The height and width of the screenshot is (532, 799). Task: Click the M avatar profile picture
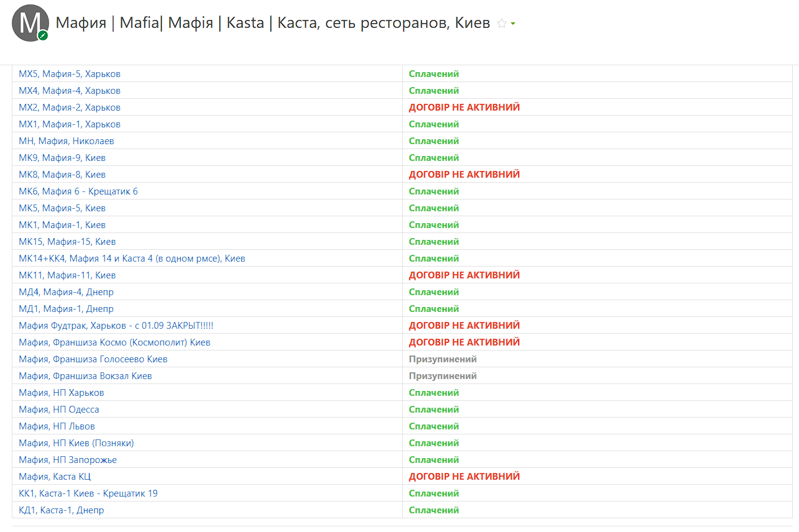pyautogui.click(x=30, y=23)
